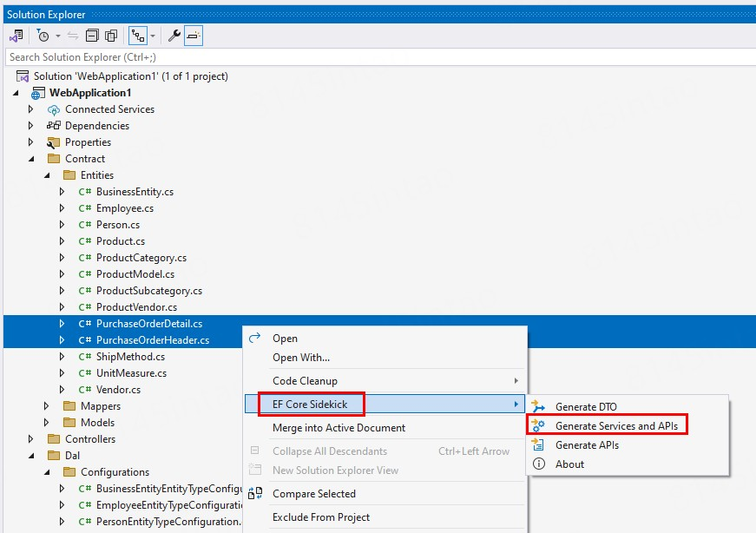This screenshot has width=756, height=533.
Task: Toggle the Preview Selected Items button
Action: (193, 36)
